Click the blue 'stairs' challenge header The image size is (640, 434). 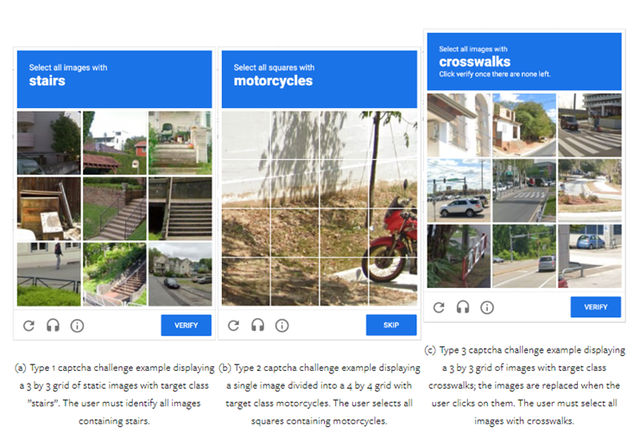pos(115,78)
